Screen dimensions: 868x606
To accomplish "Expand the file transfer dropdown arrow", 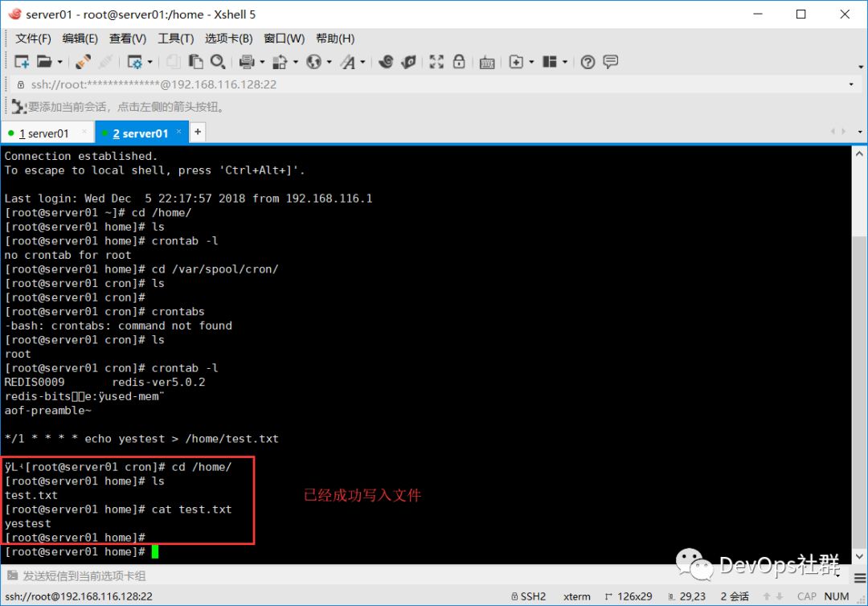I will [295, 62].
